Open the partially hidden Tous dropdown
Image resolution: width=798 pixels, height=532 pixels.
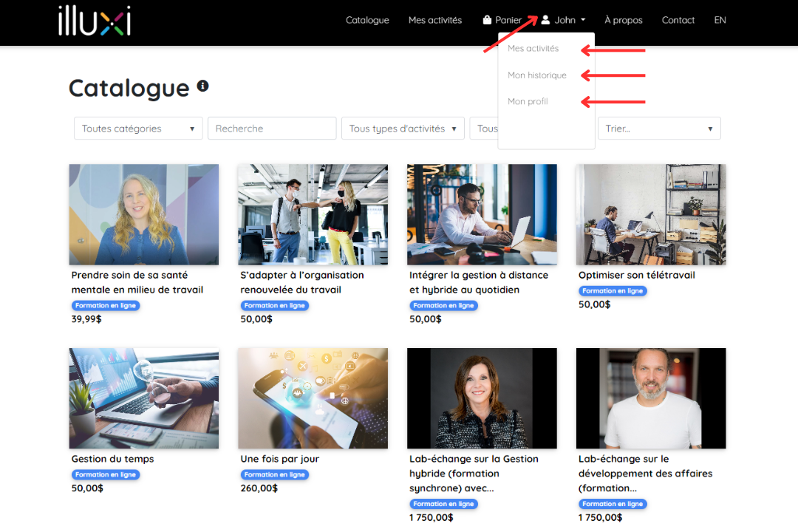tap(484, 129)
